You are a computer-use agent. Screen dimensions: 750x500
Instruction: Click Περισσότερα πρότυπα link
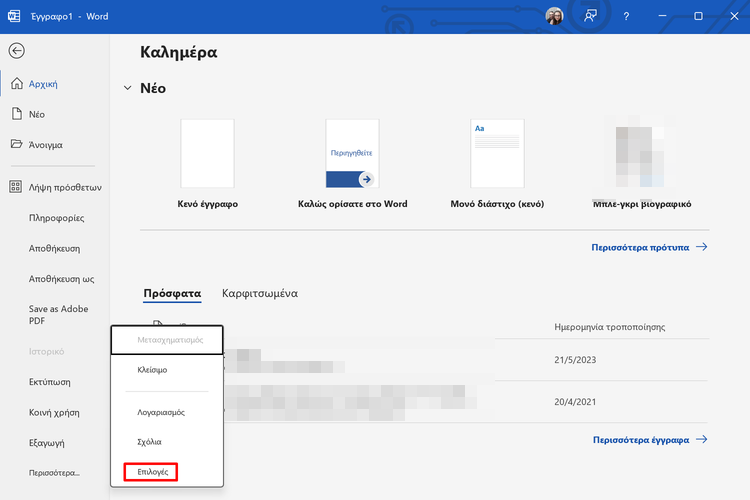pyautogui.click(x=649, y=247)
